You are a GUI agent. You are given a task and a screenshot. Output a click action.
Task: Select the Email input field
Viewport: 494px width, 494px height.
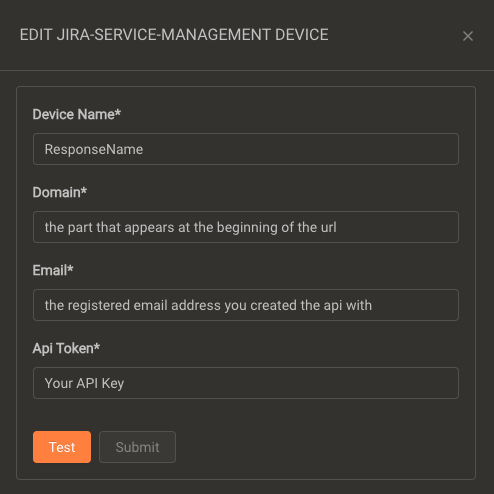pyautogui.click(x=246, y=305)
